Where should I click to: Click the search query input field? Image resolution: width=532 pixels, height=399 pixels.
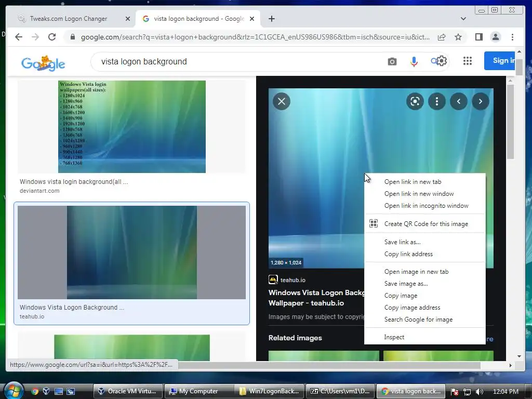tap(237, 62)
